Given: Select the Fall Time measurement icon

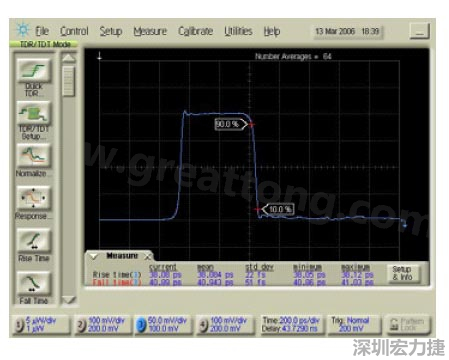Looking at the screenshot, I should pyautogui.click(x=34, y=283).
